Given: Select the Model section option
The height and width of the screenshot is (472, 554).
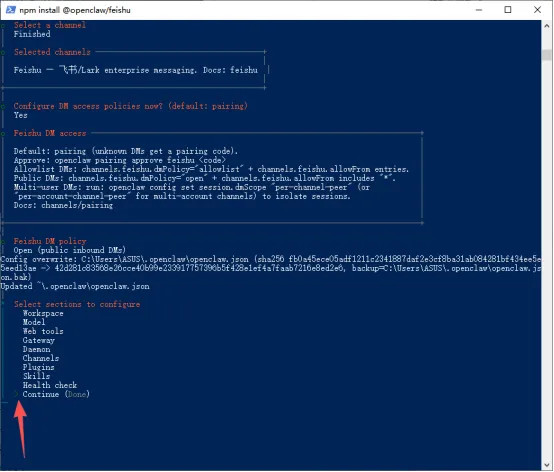Looking at the screenshot, I should [34, 322].
